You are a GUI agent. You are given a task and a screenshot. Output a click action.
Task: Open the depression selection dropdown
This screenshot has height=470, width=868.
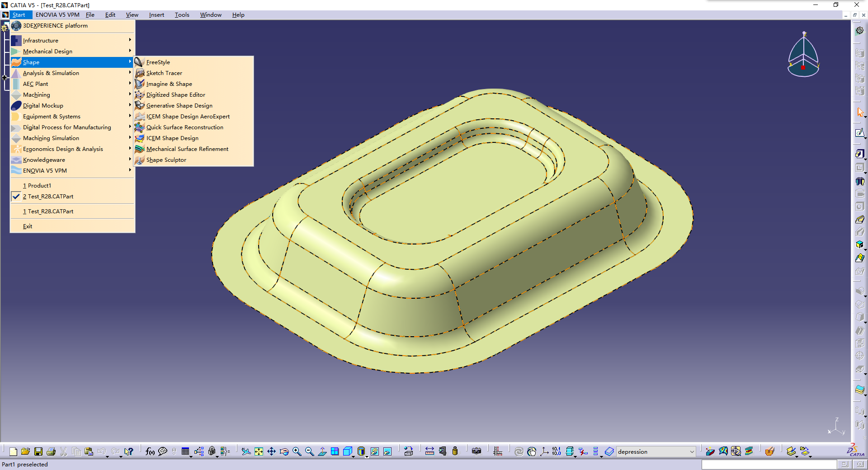(x=692, y=452)
